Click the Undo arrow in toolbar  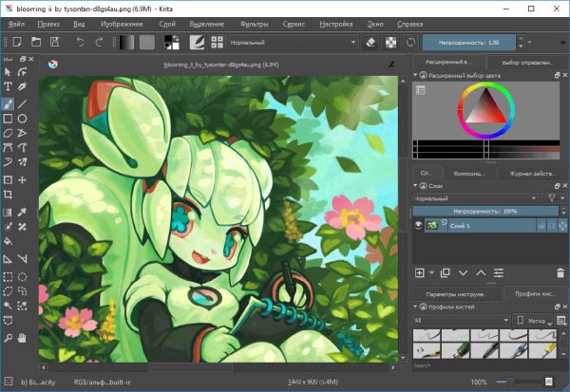coord(79,43)
